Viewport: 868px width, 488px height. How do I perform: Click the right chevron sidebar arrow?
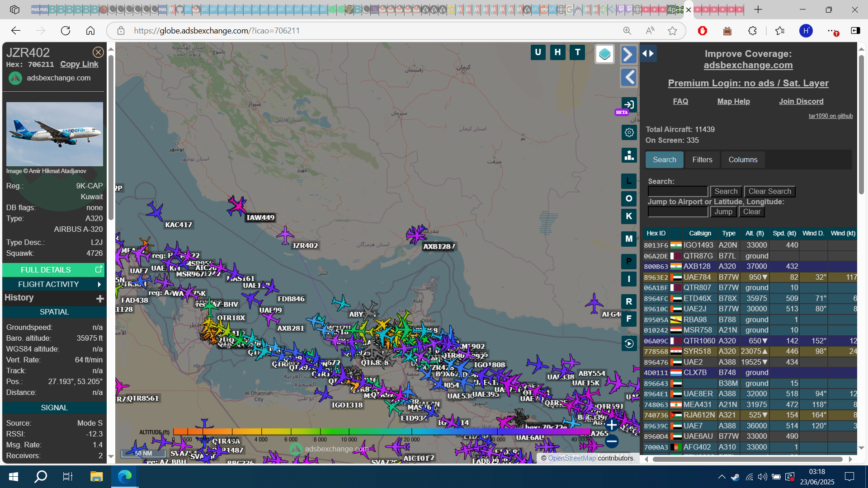[628, 54]
